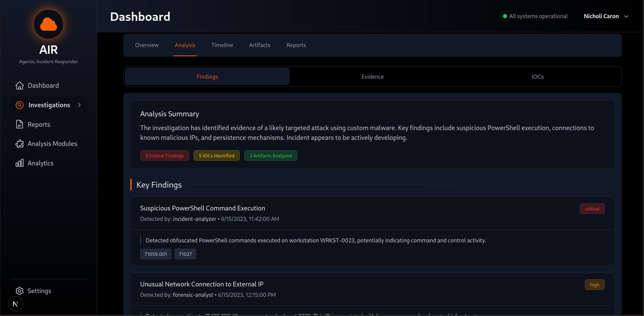The image size is (644, 316).
Task: Select the Analysis tab
Action: pyautogui.click(x=185, y=45)
